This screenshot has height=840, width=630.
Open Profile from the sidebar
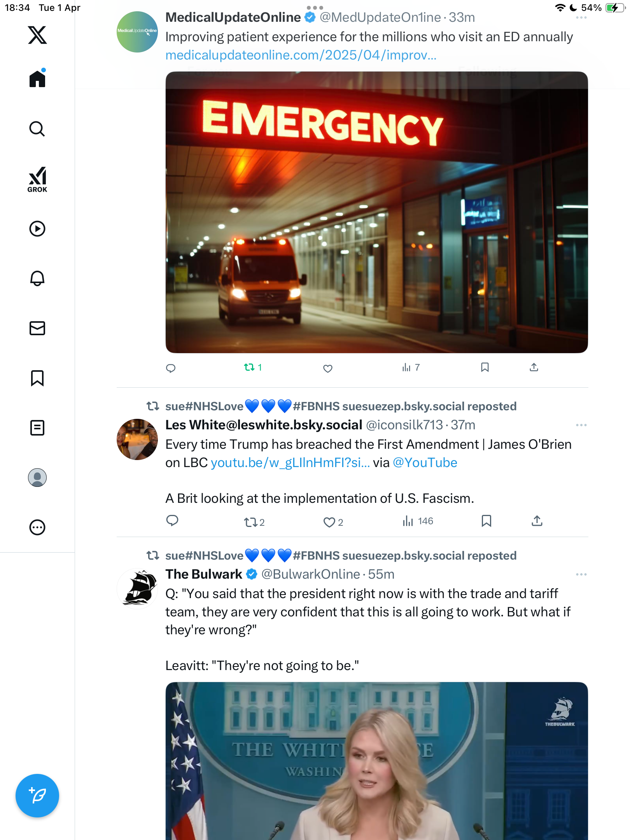pyautogui.click(x=37, y=478)
